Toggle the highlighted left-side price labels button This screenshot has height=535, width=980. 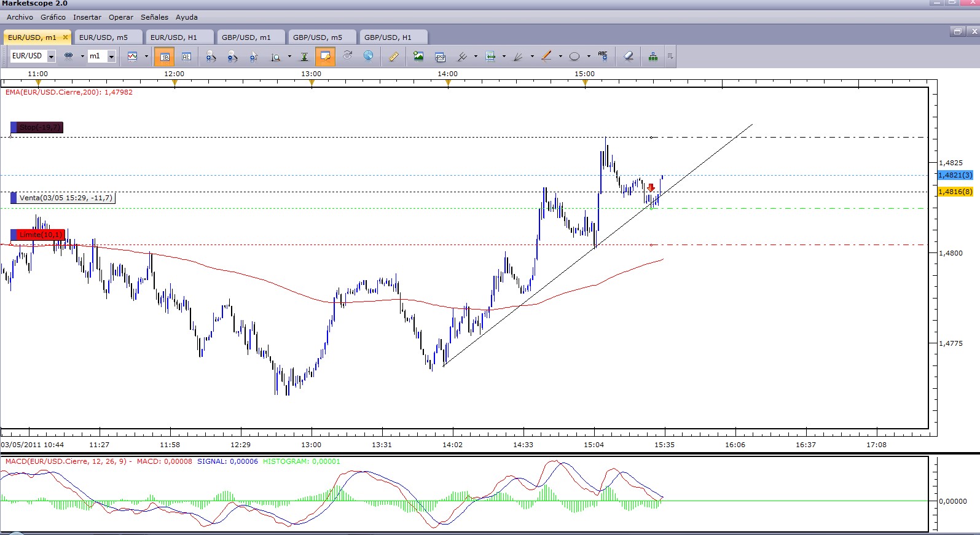pyautogui.click(x=165, y=57)
